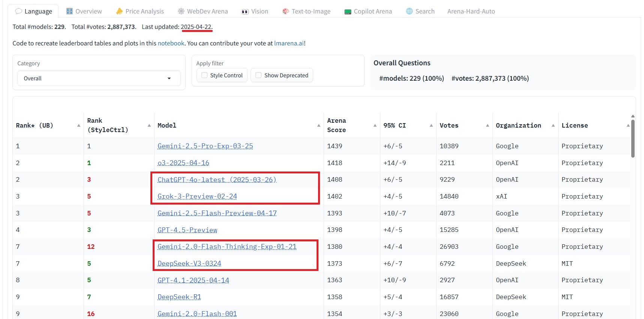The image size is (644, 319).
Task: Click the Arena Score cell 1363
Action: (x=352, y=280)
